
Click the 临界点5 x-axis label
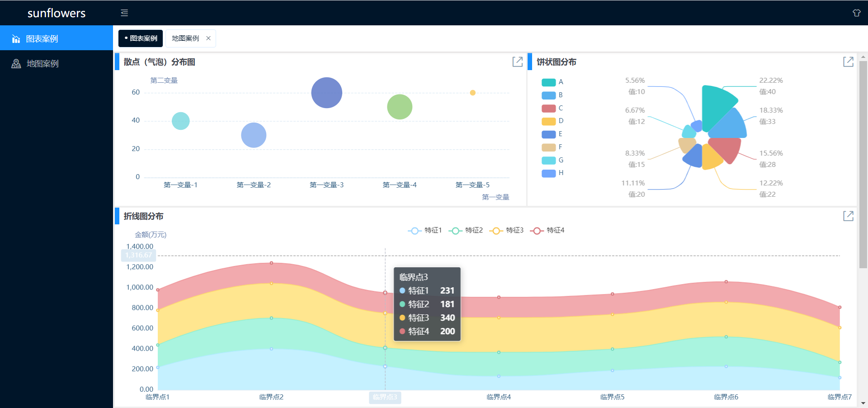[x=613, y=397]
